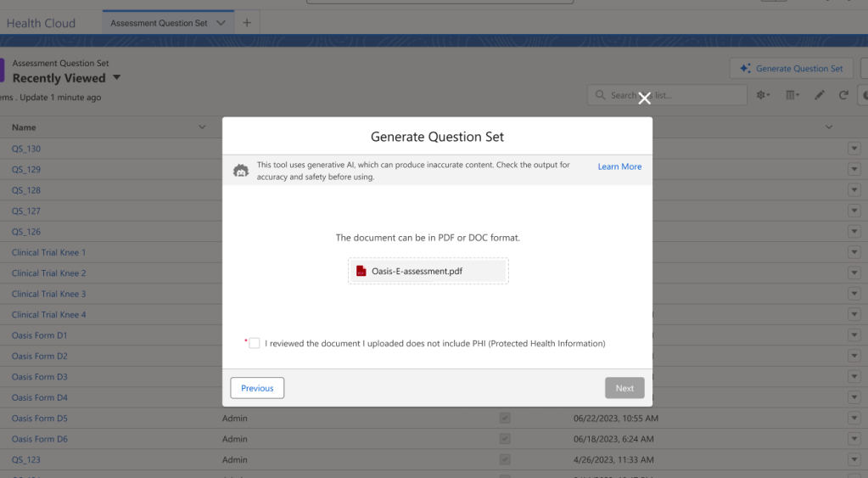Click the plus icon to add tab
The image size is (868, 478).
(x=247, y=23)
